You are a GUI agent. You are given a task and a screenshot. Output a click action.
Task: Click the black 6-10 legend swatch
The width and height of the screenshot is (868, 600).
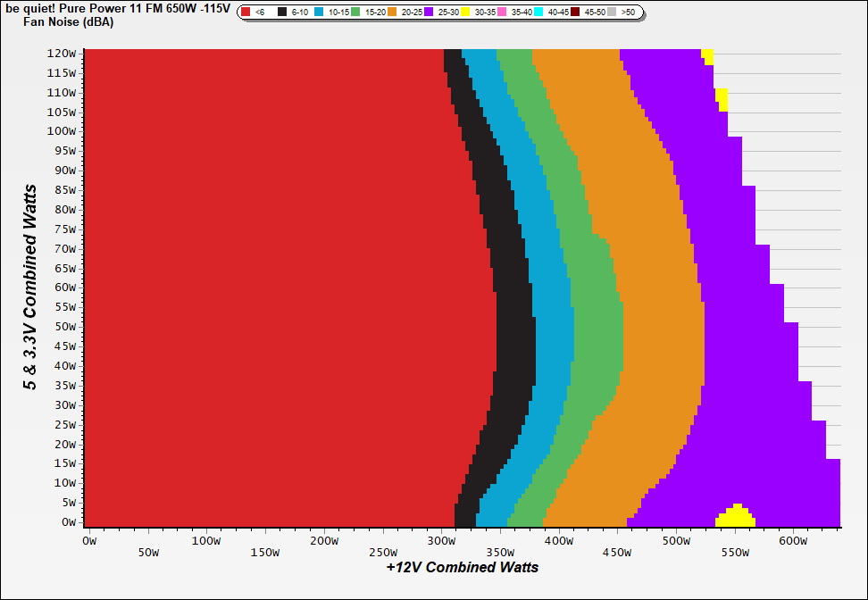coord(283,12)
